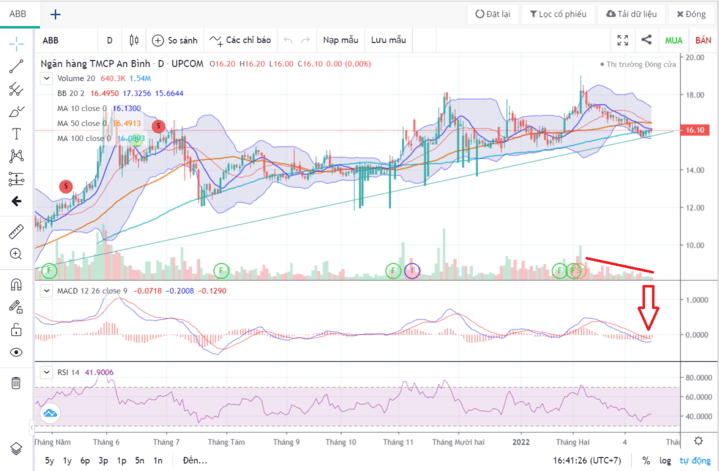Enter fullscreen chart mode
This screenshot has height=471, width=719.
coord(623,40)
